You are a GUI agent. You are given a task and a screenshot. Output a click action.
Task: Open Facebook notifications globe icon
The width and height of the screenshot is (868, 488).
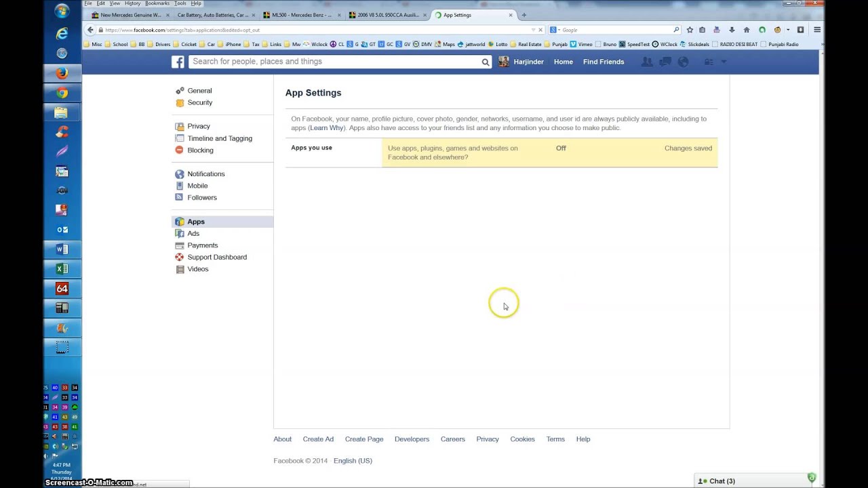683,62
